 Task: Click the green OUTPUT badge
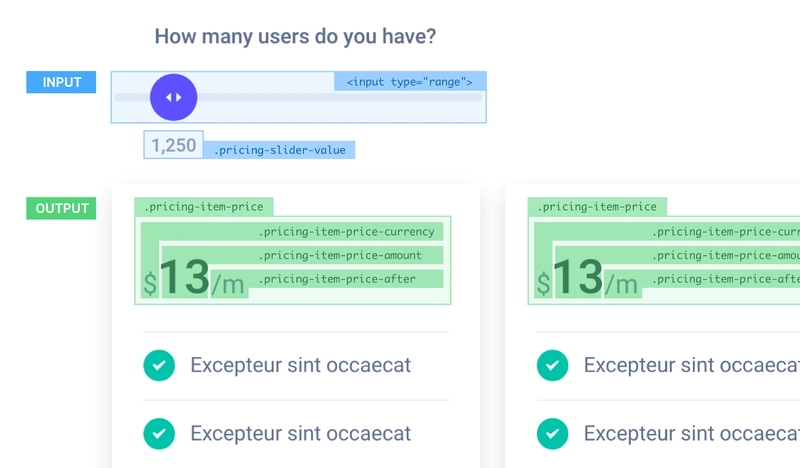coord(62,208)
